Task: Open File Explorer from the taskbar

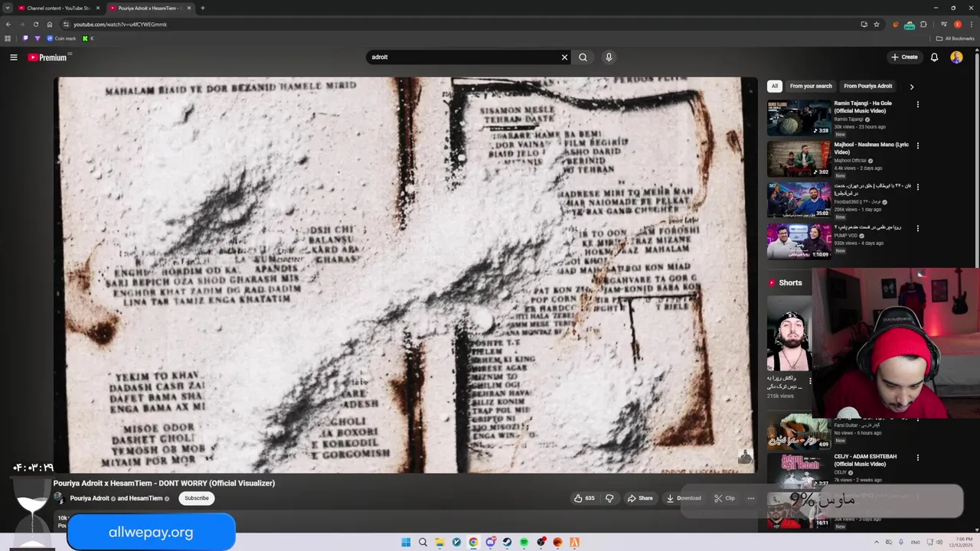Action: pyautogui.click(x=439, y=543)
